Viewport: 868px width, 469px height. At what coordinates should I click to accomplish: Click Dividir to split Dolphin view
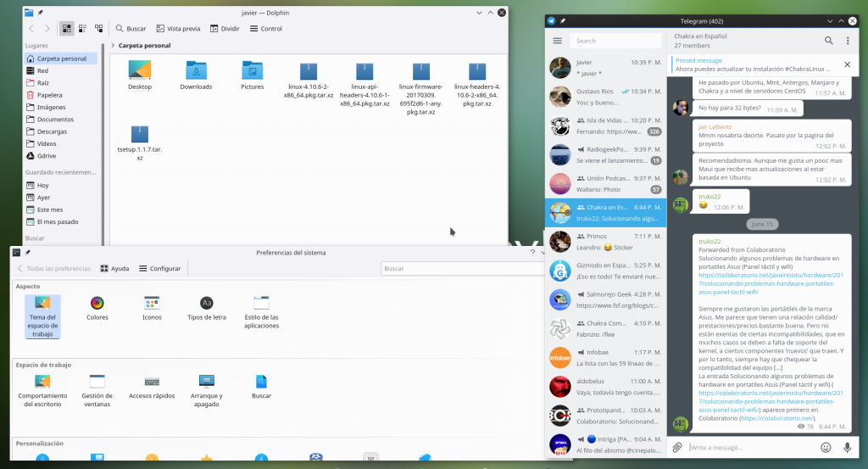tap(225, 28)
